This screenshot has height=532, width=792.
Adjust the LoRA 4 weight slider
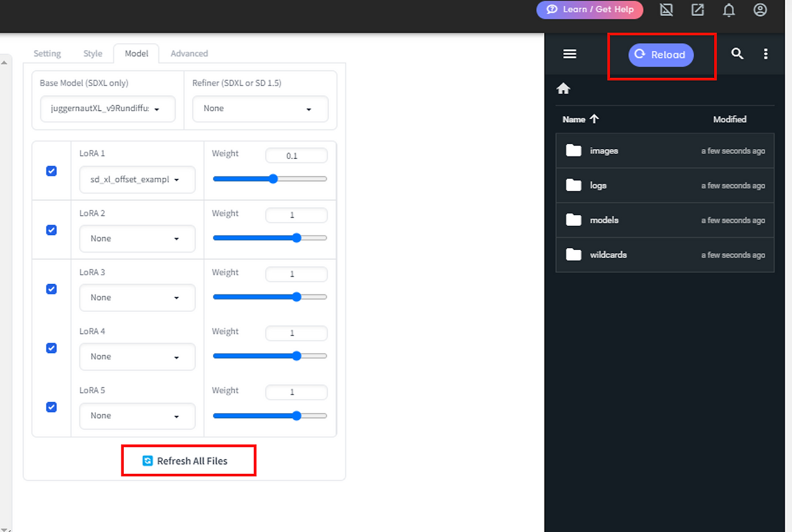tap(270, 356)
